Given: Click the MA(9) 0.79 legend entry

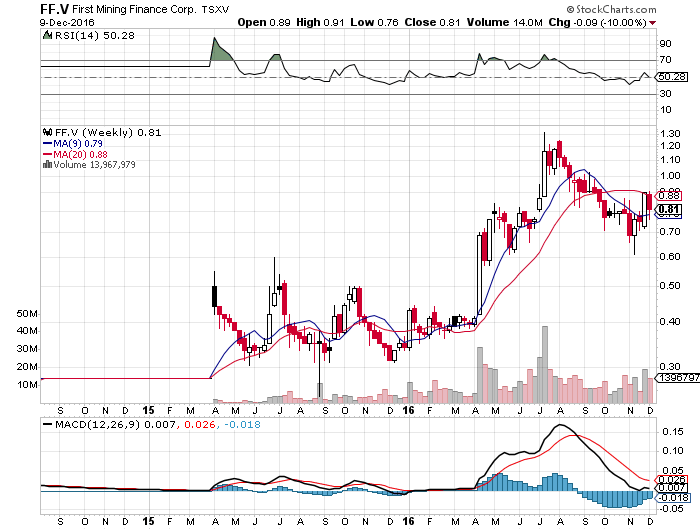Looking at the screenshot, I should (73, 144).
